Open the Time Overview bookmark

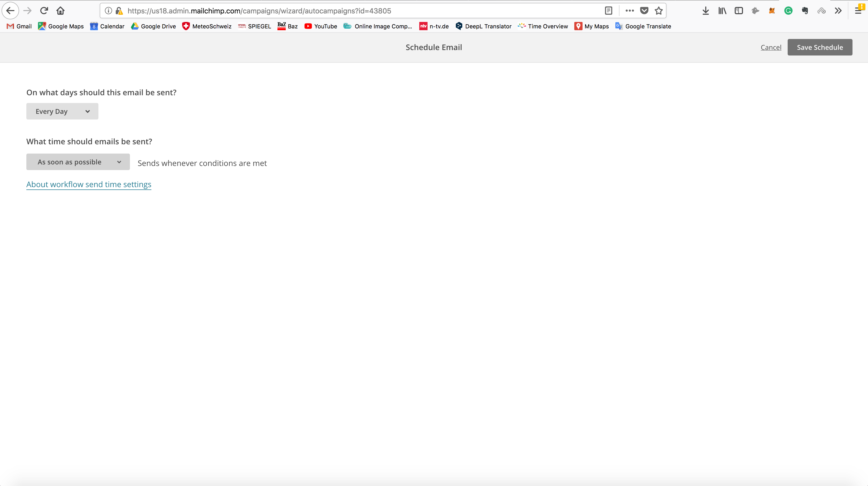point(543,26)
